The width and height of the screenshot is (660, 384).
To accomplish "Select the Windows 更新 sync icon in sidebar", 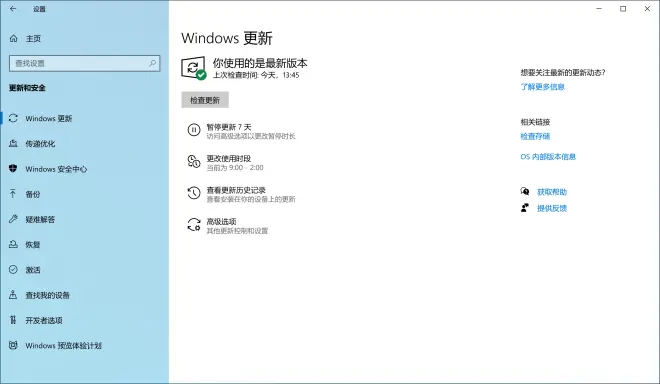I will pos(13,118).
